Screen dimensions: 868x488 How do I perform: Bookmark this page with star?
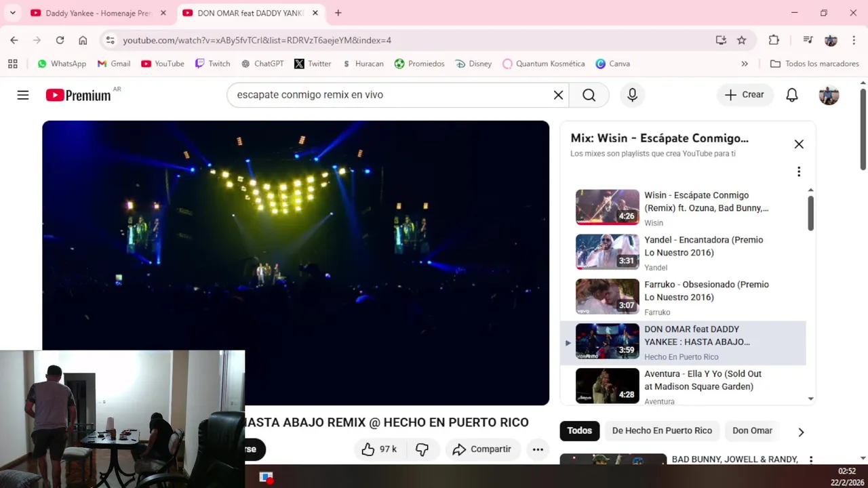click(741, 40)
